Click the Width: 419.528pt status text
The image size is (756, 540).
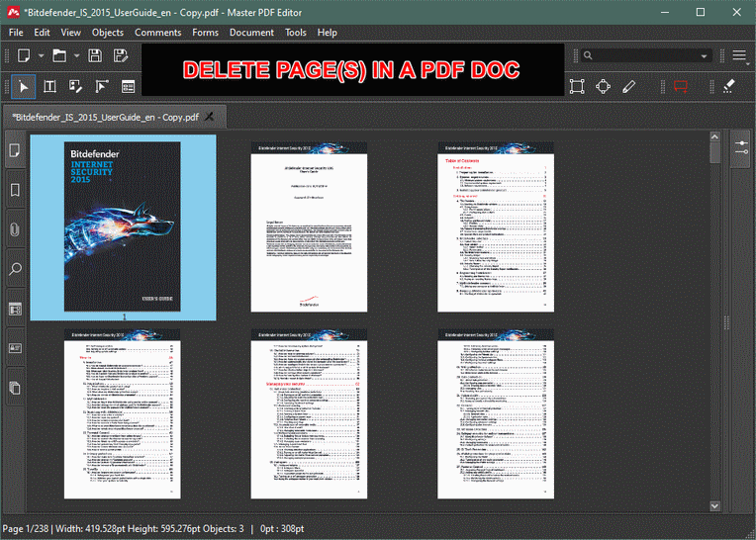(x=90, y=528)
